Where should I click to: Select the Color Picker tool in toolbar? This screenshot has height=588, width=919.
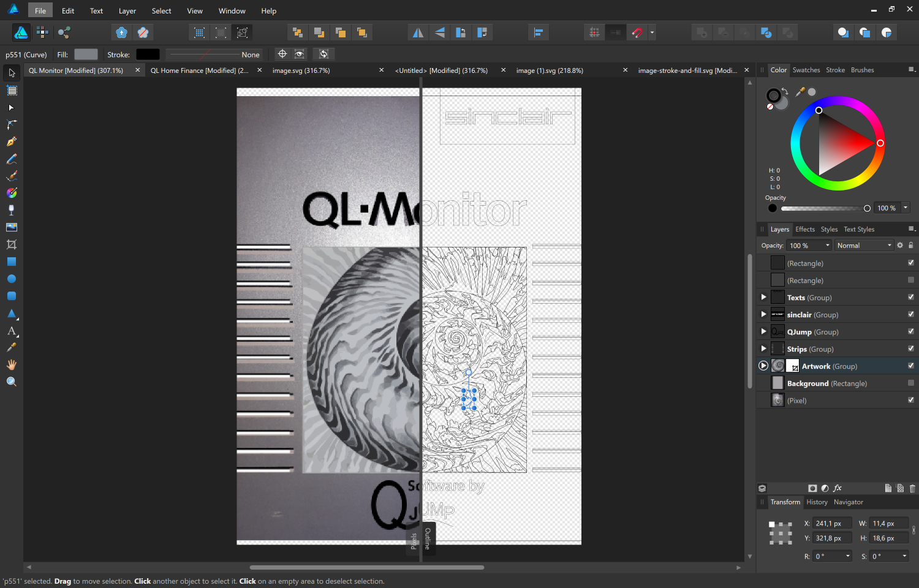click(12, 347)
